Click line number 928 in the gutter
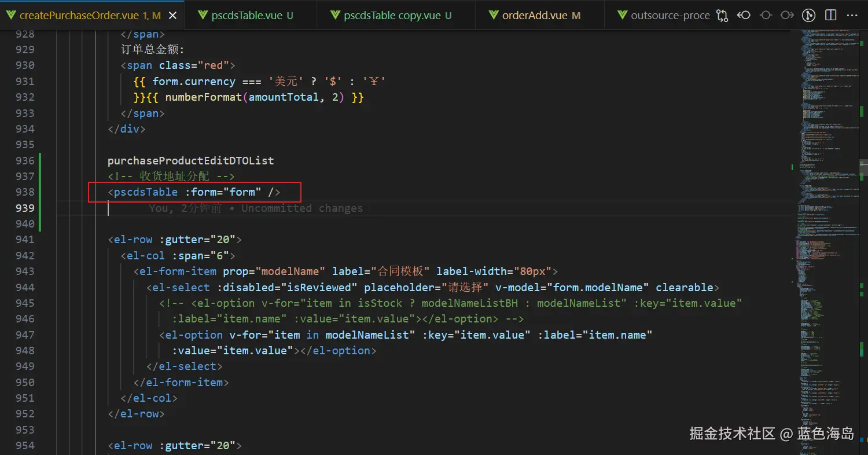This screenshot has width=868, height=455. (x=25, y=34)
